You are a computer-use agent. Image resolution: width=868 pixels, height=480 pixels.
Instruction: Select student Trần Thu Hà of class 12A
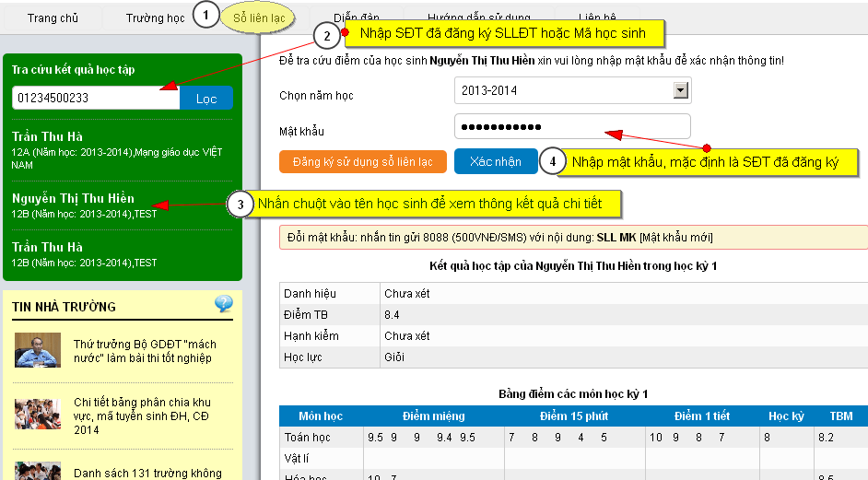click(48, 136)
